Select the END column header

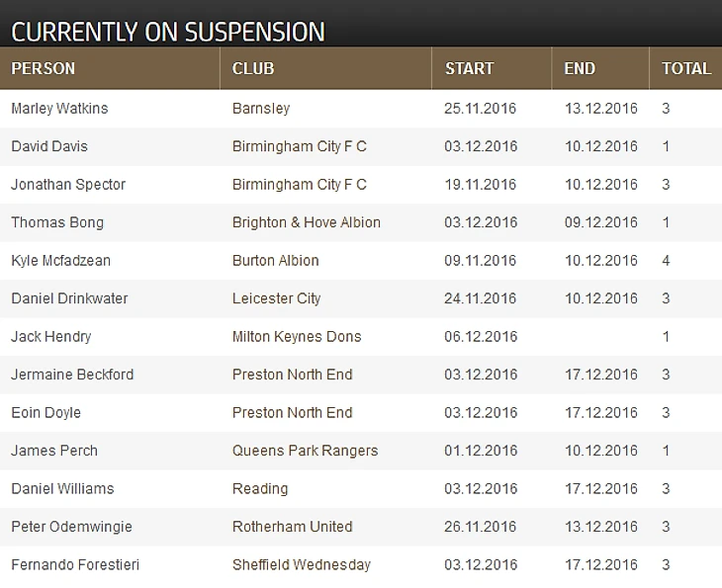580,69
